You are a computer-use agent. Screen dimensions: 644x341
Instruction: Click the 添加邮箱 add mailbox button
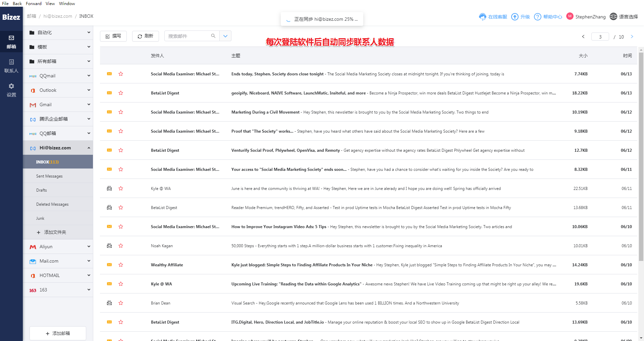click(58, 333)
